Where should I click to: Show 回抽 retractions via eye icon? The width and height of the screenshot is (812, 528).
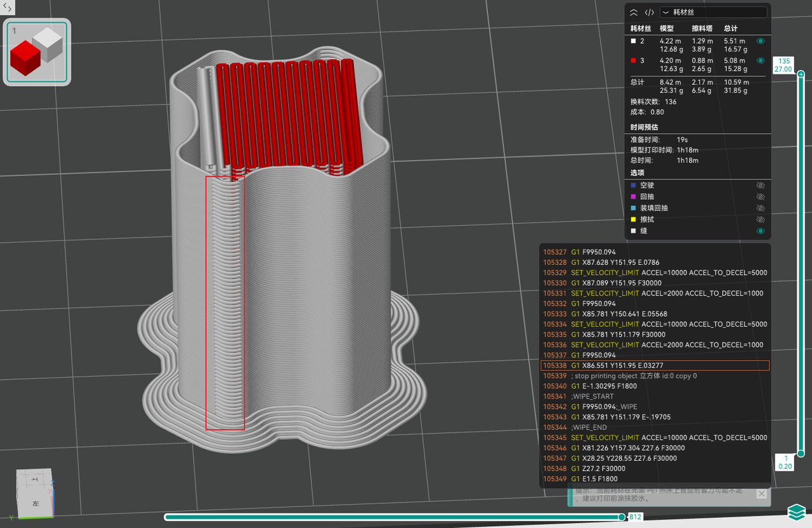761,197
